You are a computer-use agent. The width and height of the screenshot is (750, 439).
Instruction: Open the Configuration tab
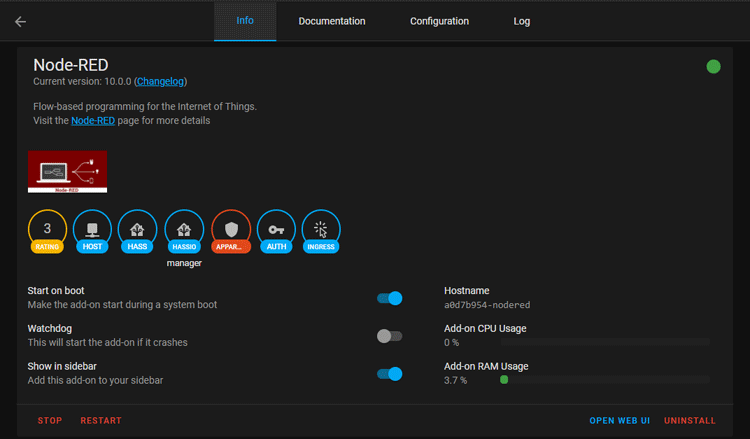(439, 21)
